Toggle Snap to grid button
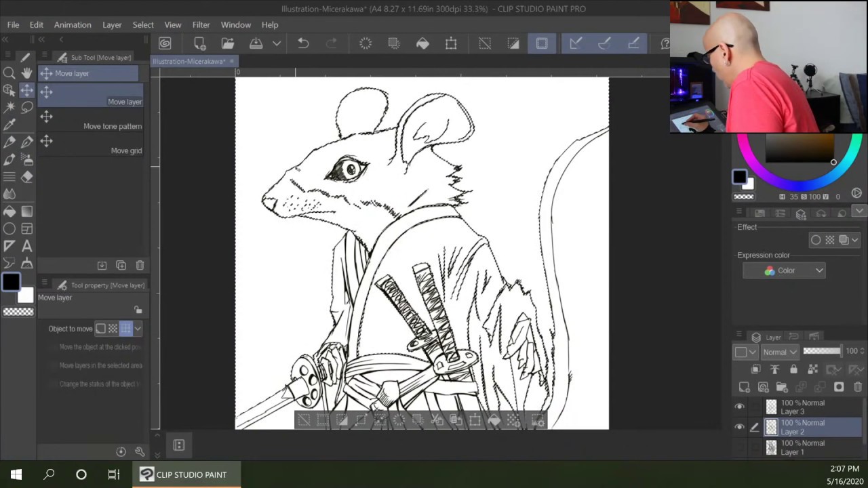 tap(633, 43)
